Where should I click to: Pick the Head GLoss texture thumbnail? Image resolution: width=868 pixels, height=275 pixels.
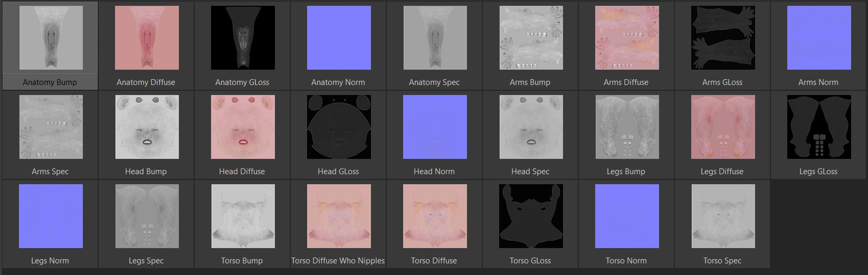click(339, 127)
